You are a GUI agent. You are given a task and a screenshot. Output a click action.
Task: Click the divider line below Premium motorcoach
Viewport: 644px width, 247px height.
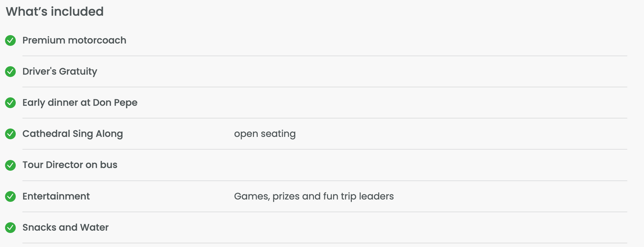click(325, 56)
